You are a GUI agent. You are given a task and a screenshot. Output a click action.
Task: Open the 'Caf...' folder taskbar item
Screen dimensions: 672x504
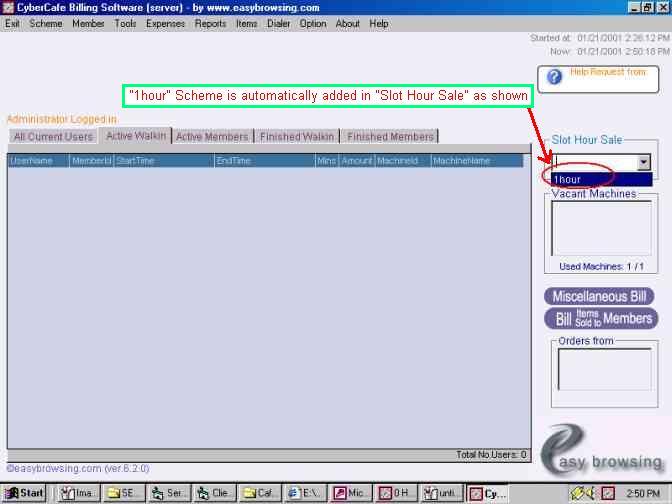260,493
